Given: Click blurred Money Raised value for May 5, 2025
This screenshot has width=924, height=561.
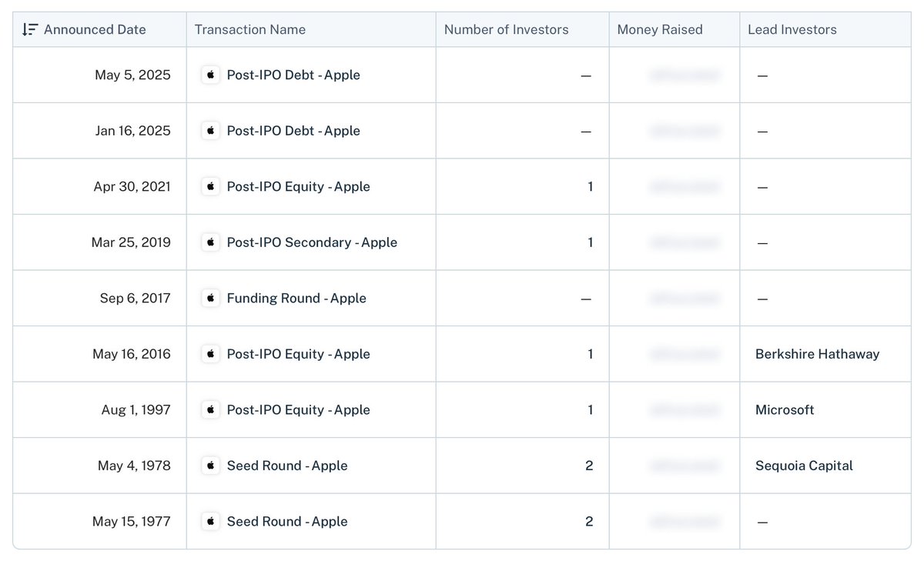Looking at the screenshot, I should pos(685,75).
